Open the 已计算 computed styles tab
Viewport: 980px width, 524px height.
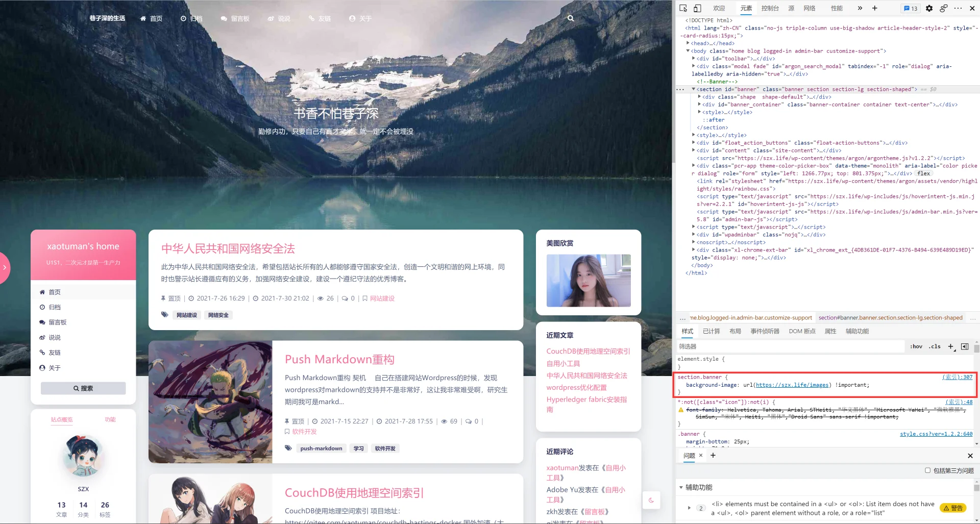[x=710, y=331]
